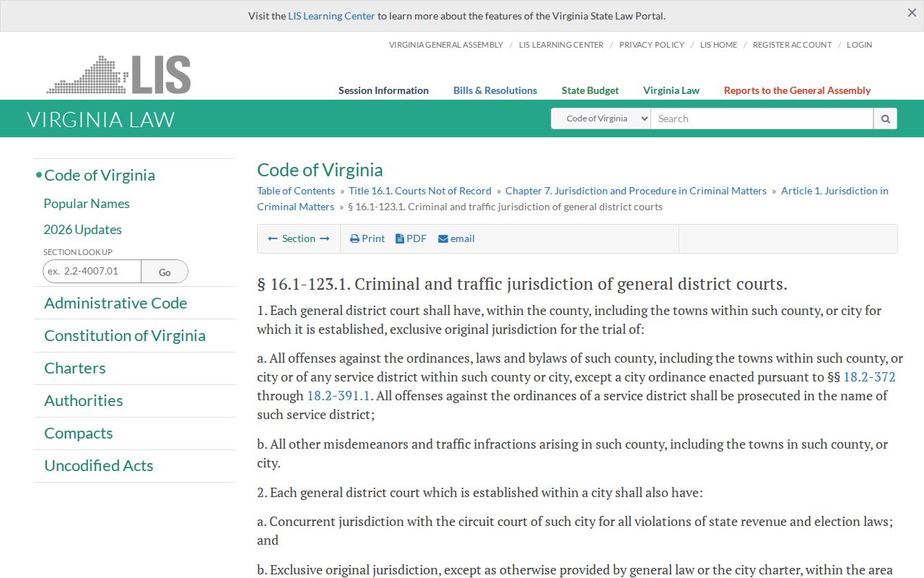The image size is (924, 578).
Task: Open Charters section
Action: pos(75,368)
